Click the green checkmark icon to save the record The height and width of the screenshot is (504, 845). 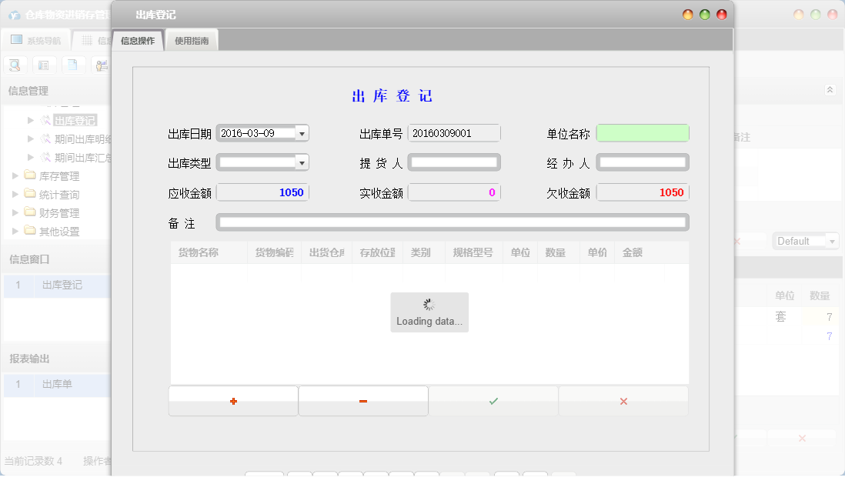(493, 400)
